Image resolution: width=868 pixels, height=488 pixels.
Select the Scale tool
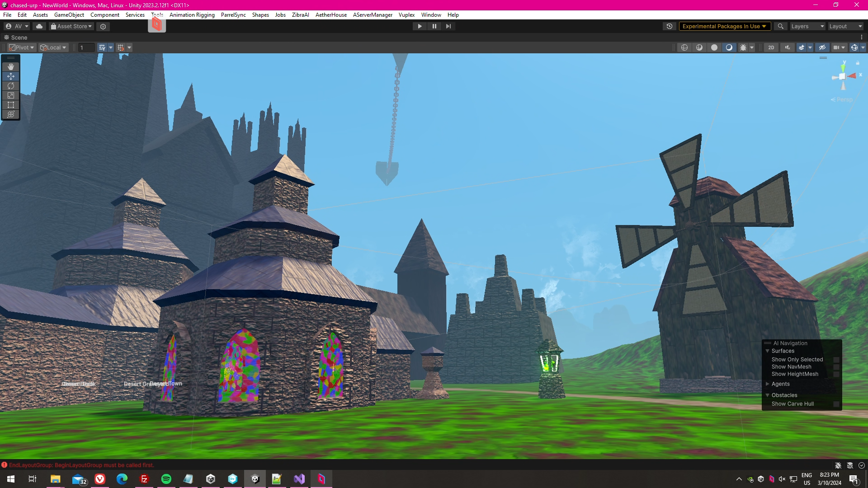pyautogui.click(x=11, y=95)
